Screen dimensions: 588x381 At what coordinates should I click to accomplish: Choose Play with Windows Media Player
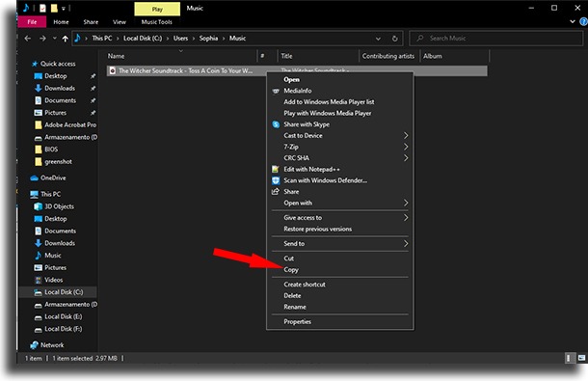click(339, 113)
